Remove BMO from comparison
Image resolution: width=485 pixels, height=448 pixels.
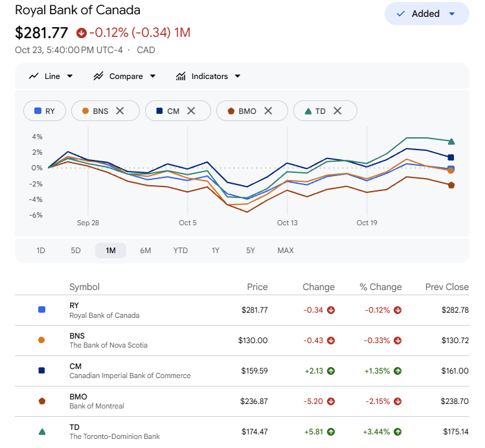click(268, 111)
